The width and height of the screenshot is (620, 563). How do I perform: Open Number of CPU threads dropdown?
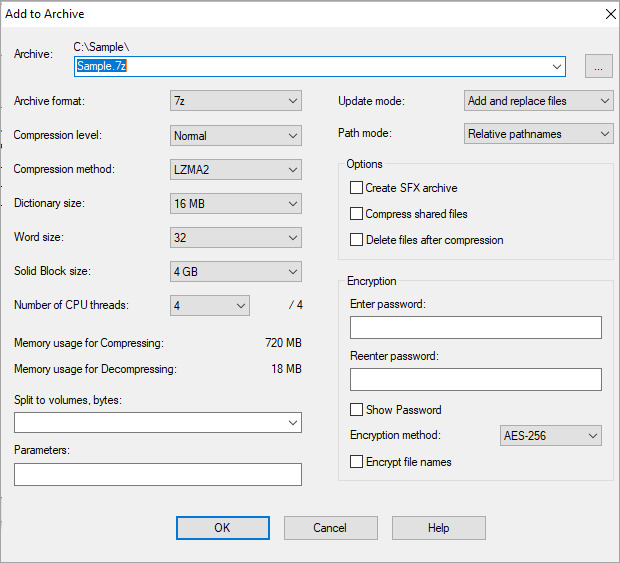click(x=210, y=306)
